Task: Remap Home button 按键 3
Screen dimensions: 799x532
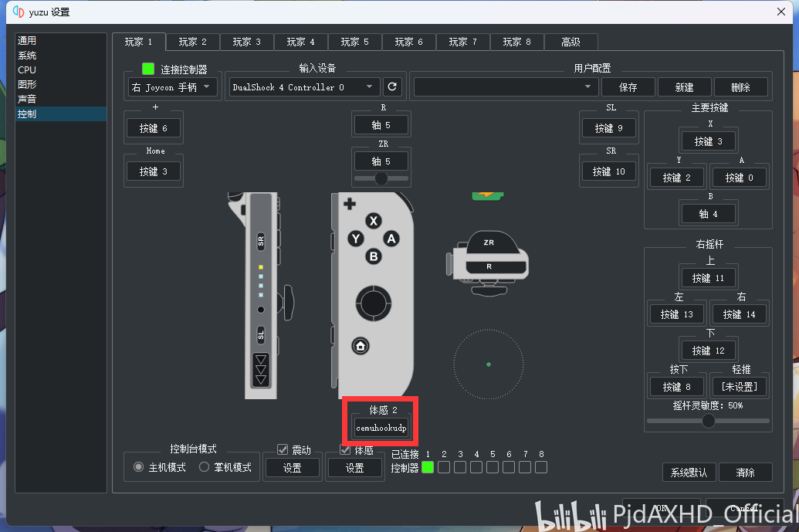Action: click(x=154, y=171)
